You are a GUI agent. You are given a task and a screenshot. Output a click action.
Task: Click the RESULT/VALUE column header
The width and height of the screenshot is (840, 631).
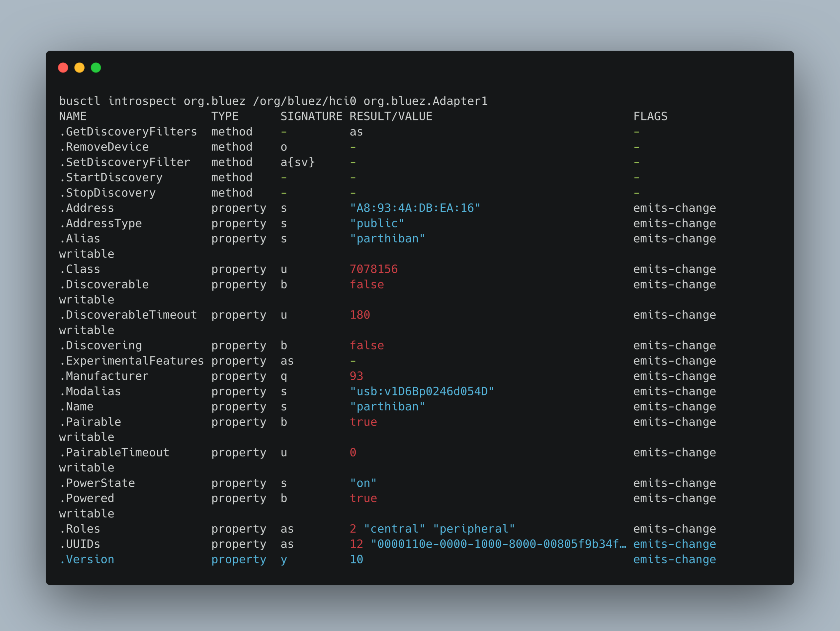[391, 116]
